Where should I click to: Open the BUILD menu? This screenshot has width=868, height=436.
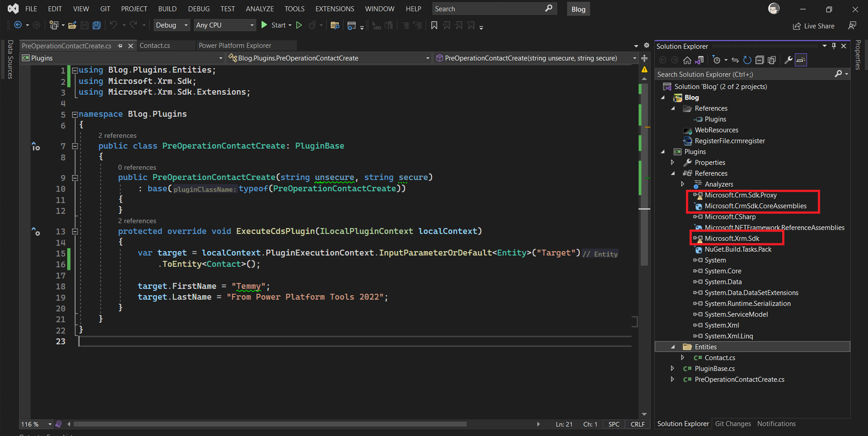point(167,9)
